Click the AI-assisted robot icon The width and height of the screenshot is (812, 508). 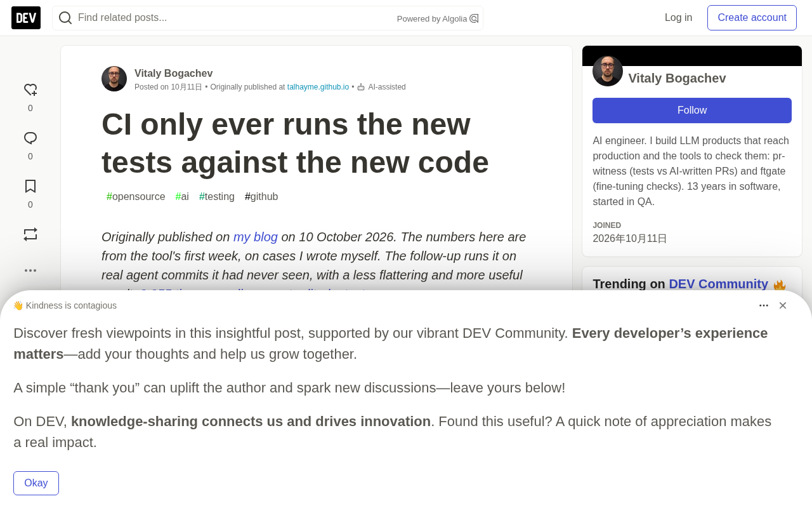coord(361,87)
